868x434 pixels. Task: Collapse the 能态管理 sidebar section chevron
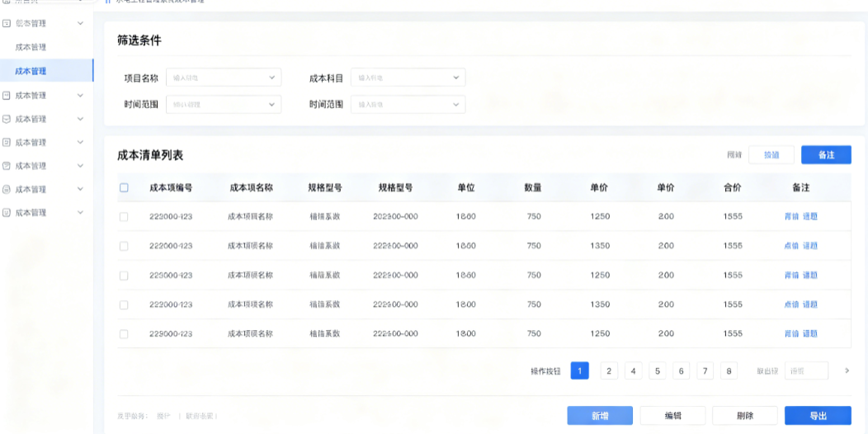(80, 23)
